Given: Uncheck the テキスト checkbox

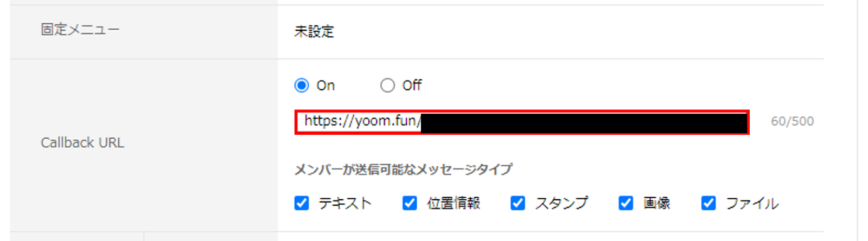Looking at the screenshot, I should tap(302, 203).
